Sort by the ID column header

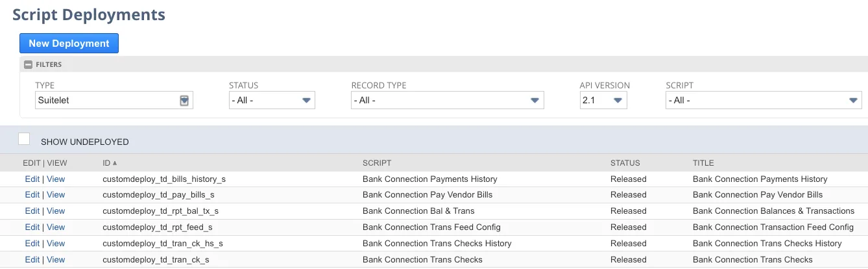[110, 163]
